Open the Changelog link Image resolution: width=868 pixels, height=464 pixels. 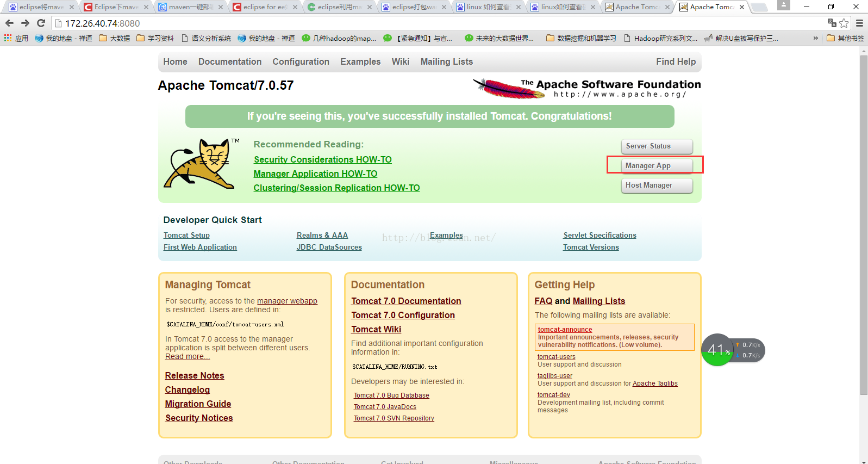pos(188,389)
